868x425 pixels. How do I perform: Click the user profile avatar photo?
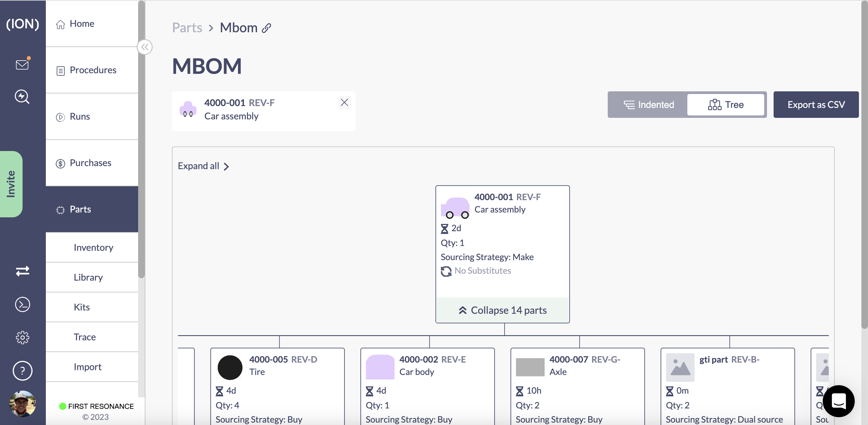[x=22, y=403]
